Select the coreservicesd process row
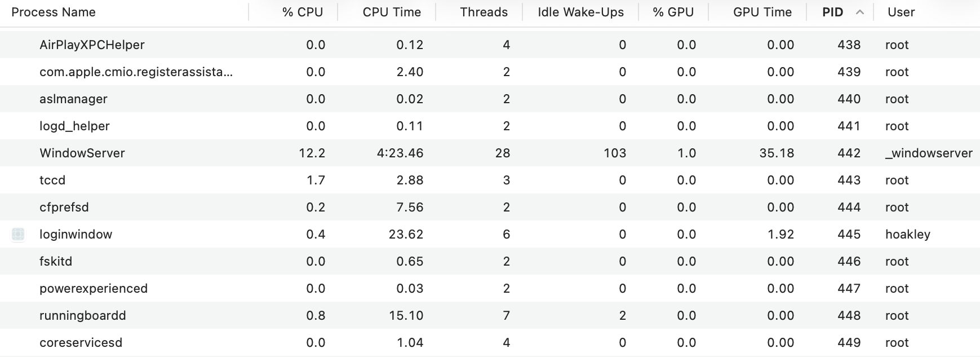Image resolution: width=980 pixels, height=357 pixels. pyautogui.click(x=81, y=343)
